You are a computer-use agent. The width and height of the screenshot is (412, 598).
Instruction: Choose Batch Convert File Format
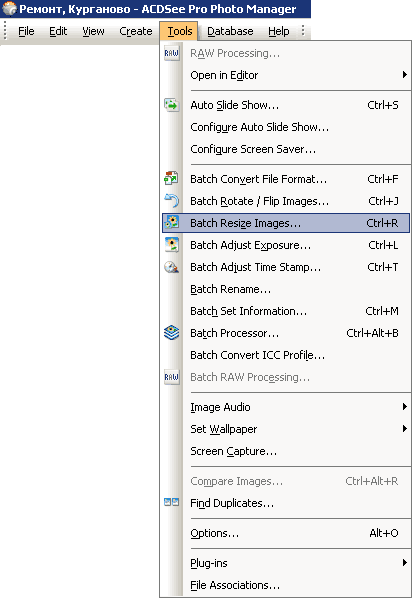click(286, 179)
